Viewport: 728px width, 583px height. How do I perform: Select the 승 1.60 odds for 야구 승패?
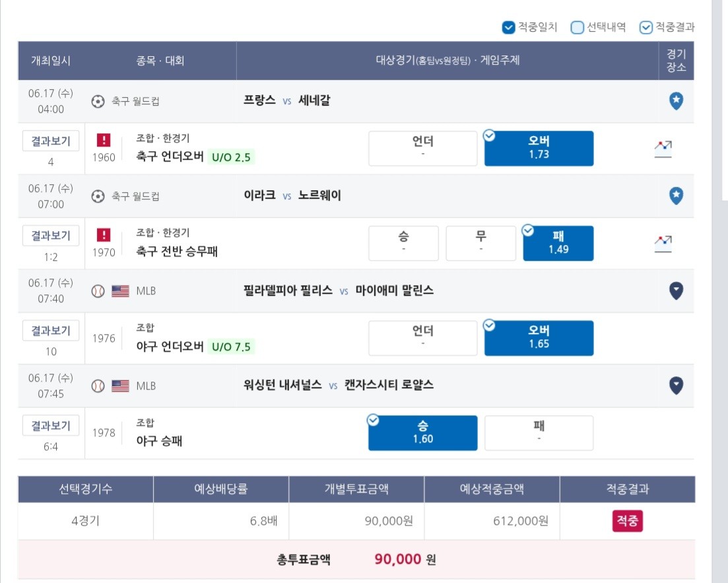click(x=422, y=432)
